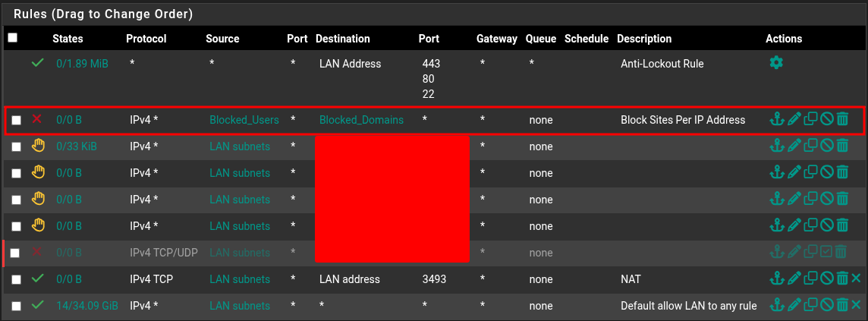Open Anti-Lockout Rule gear settings
This screenshot has height=321, width=868.
pyautogui.click(x=776, y=63)
